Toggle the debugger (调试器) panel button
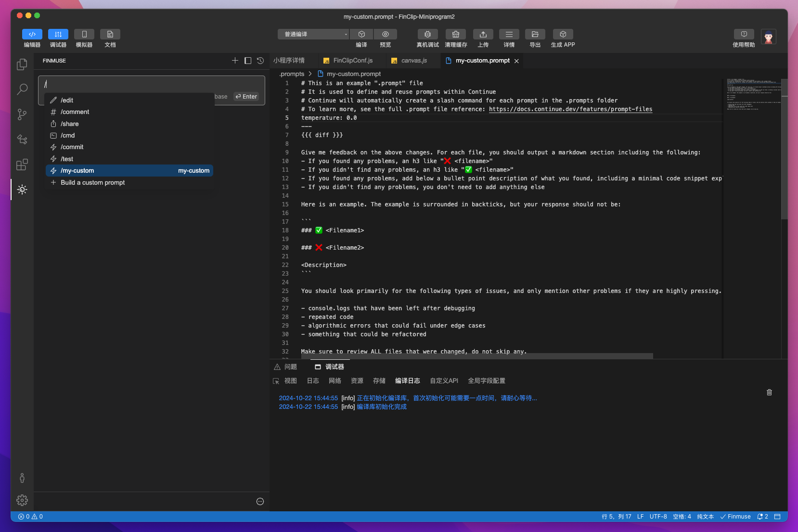798x532 pixels. click(x=58, y=34)
